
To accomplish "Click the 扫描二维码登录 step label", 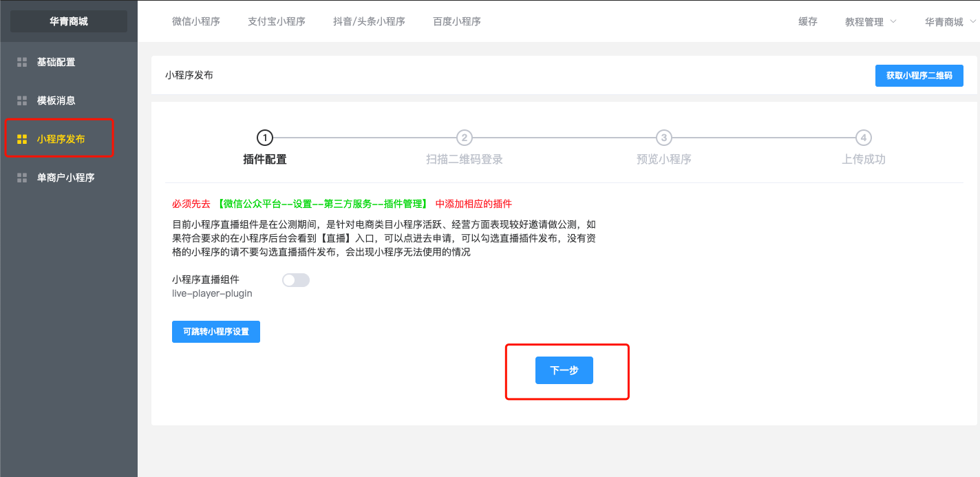I will pos(465,159).
